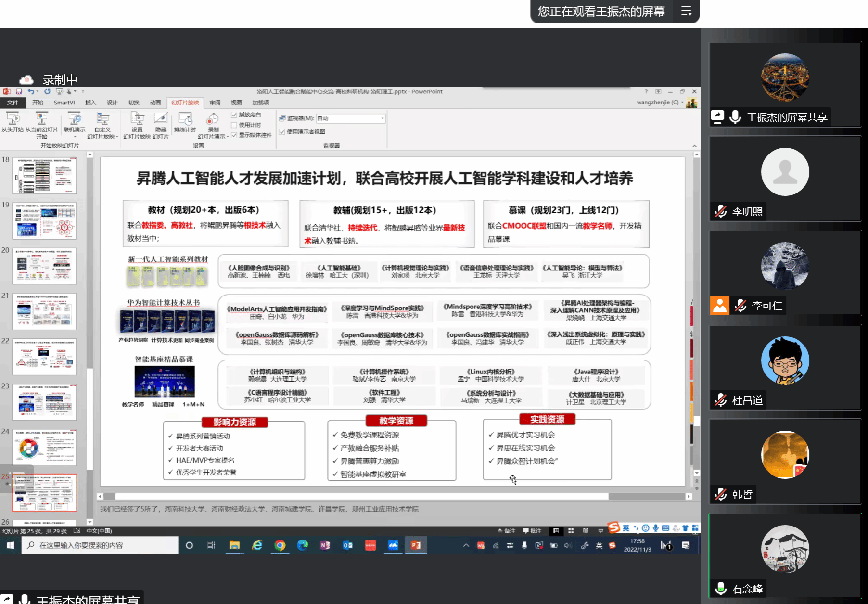Click the Slide Show icon in the status bar
The width and height of the screenshot is (868, 604).
point(600,531)
